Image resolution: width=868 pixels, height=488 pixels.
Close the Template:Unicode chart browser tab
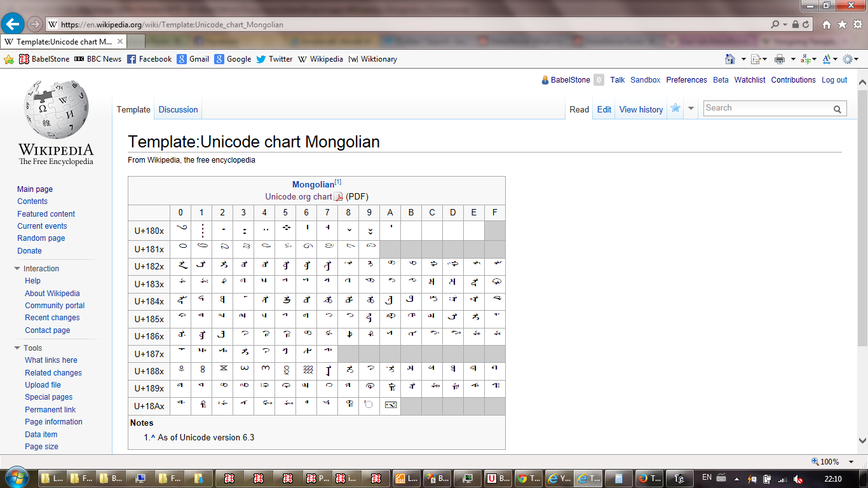click(x=119, y=41)
